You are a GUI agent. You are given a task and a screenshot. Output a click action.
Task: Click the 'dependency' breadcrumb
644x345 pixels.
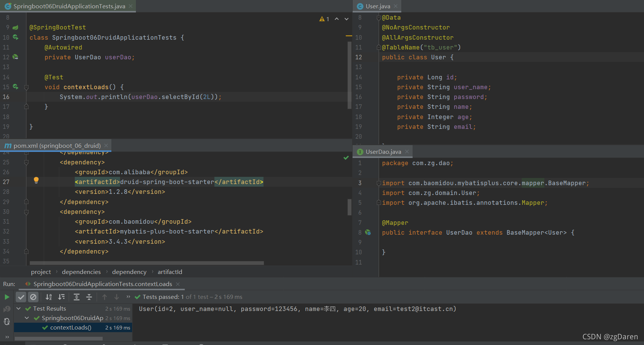129,272
